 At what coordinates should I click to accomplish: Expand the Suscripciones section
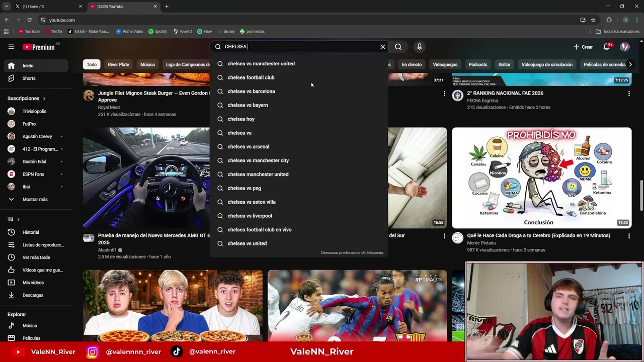coord(27,99)
